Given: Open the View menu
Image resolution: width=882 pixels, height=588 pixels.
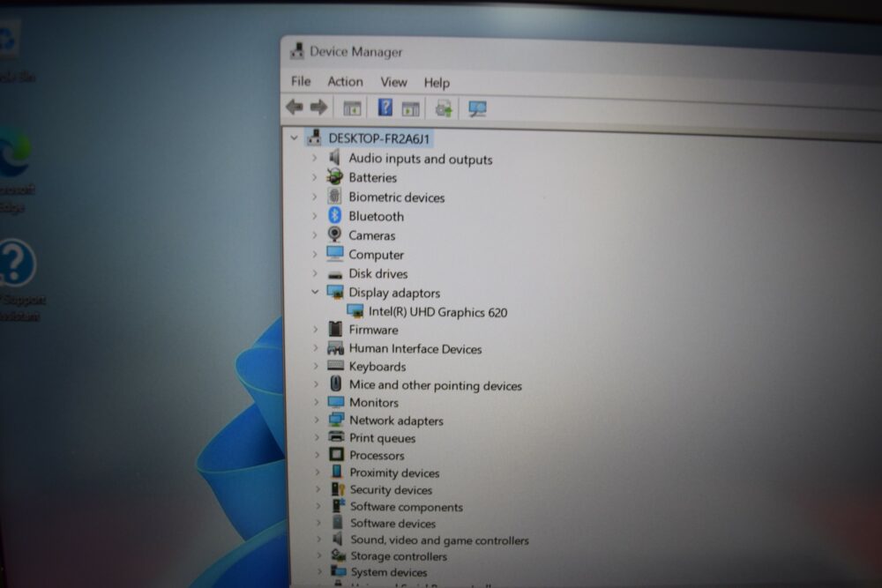Looking at the screenshot, I should point(393,82).
